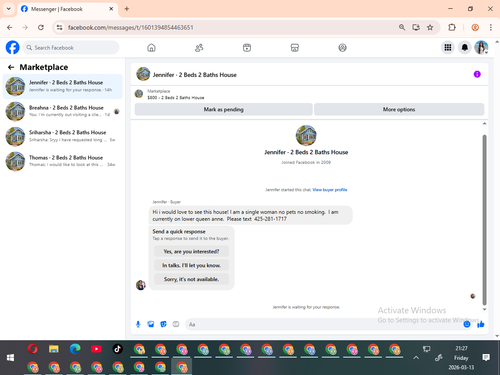Screen dimensions: 500x375
Task: Choose a GIF from the composer
Action: [x=176, y=324]
